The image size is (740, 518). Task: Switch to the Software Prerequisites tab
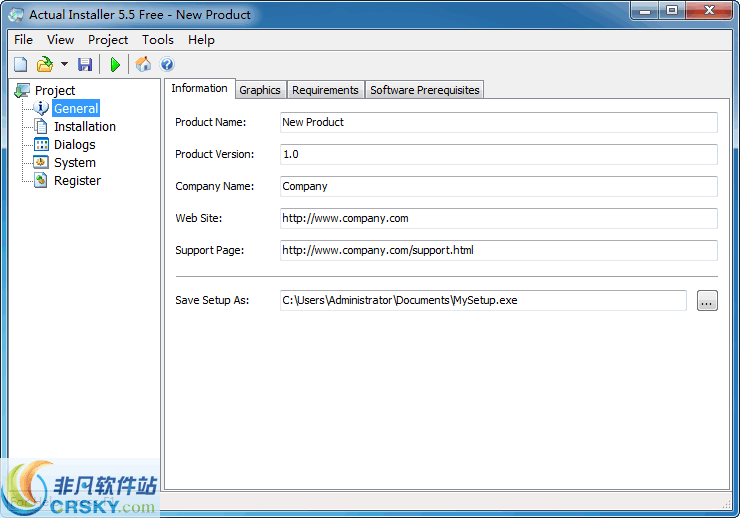[424, 90]
